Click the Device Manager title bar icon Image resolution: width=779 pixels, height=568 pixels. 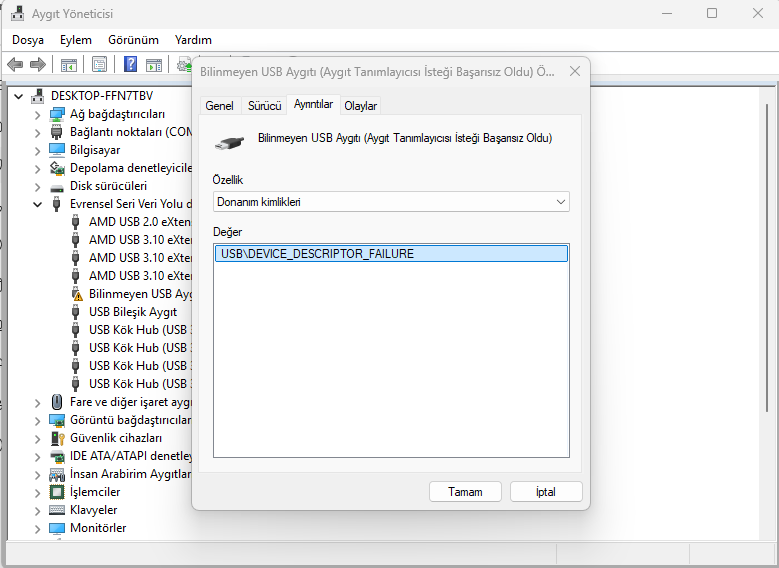(17, 13)
